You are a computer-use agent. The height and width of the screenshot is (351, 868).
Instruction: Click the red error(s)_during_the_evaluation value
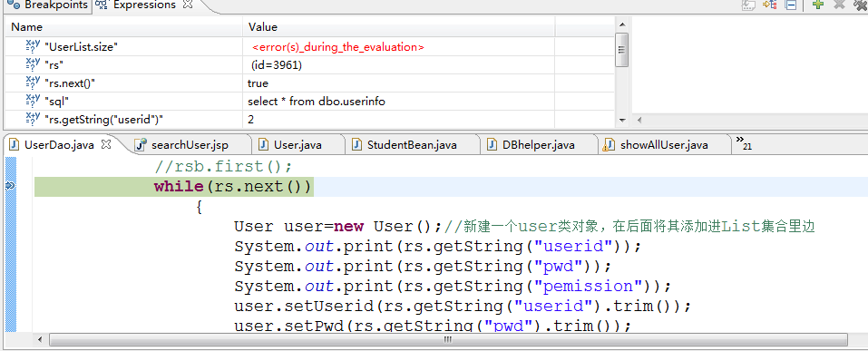338,47
